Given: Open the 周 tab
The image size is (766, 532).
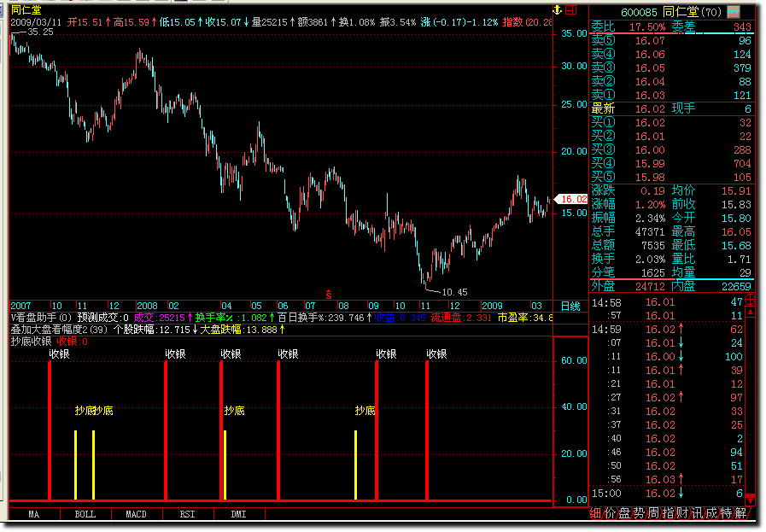Looking at the screenshot, I should click(653, 513).
